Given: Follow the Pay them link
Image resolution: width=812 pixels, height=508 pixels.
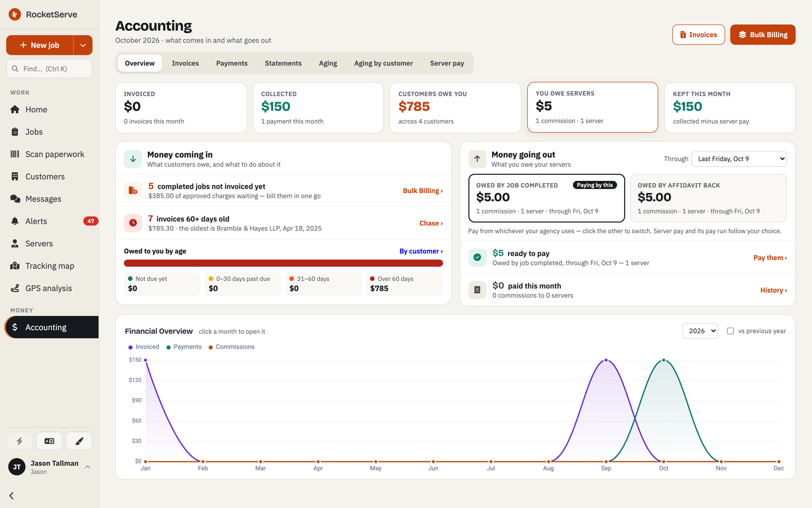Looking at the screenshot, I should click(x=770, y=258).
